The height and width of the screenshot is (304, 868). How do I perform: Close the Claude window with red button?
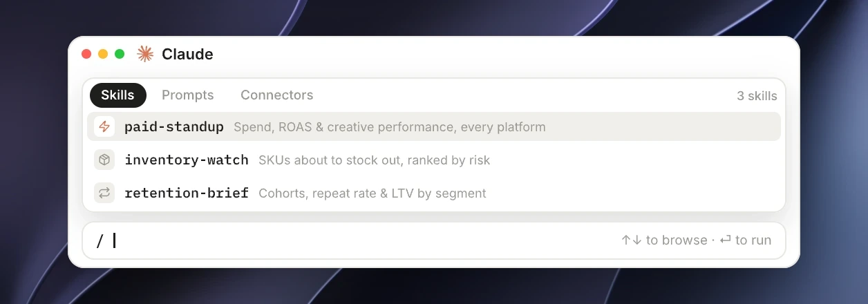pyautogui.click(x=86, y=54)
